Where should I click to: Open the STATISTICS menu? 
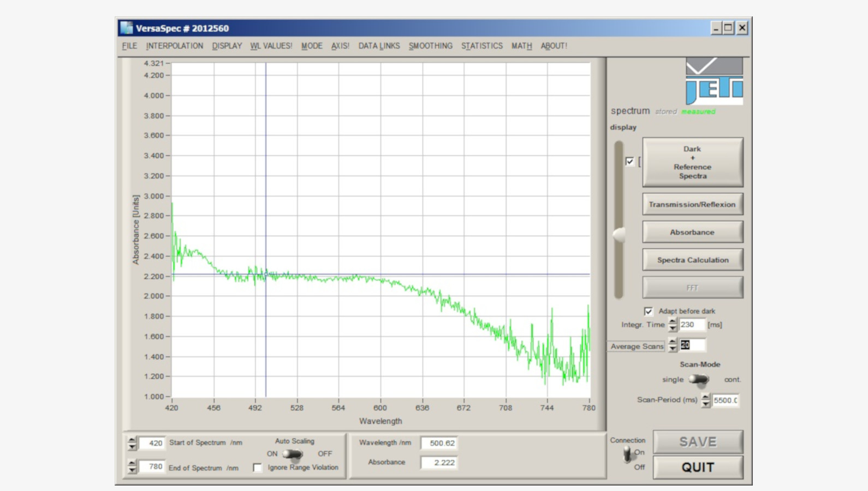tap(481, 46)
